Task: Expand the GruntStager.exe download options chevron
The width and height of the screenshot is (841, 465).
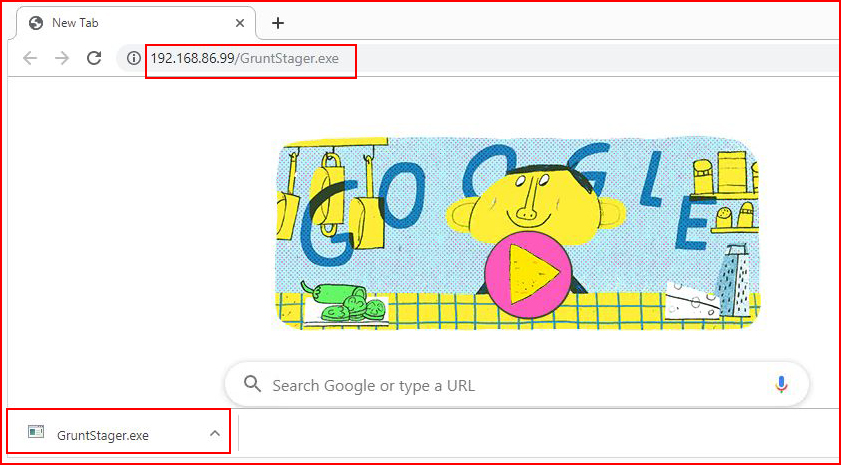Action: (215, 433)
